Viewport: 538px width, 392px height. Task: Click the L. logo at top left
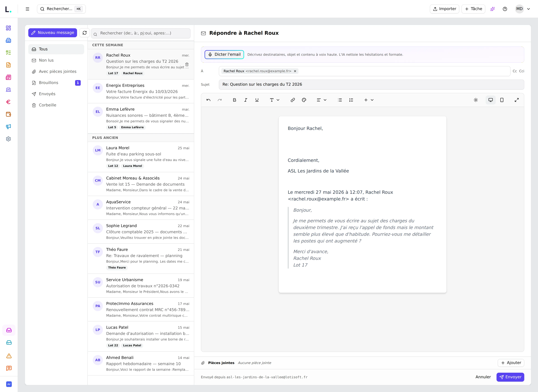(x=8, y=9)
